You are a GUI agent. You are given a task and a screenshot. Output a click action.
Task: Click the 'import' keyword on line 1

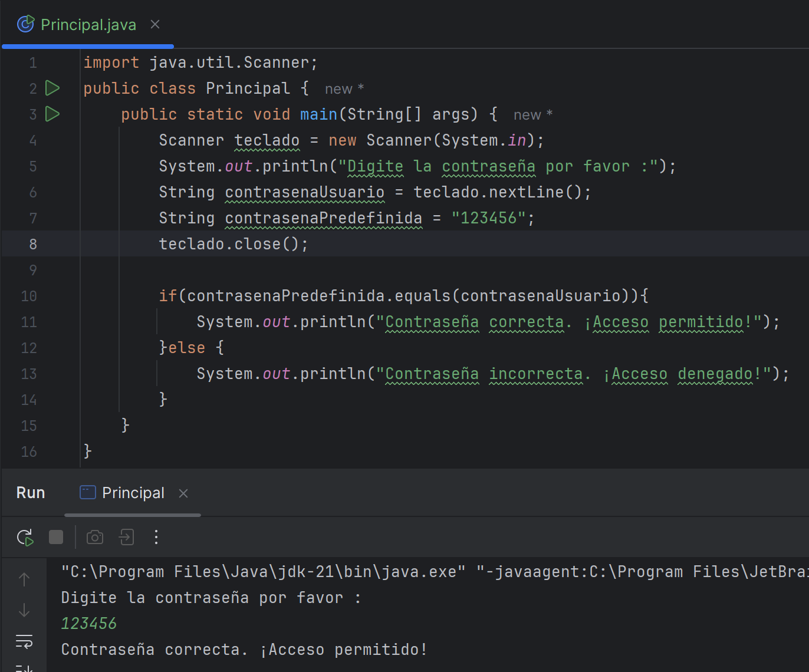[111, 62]
